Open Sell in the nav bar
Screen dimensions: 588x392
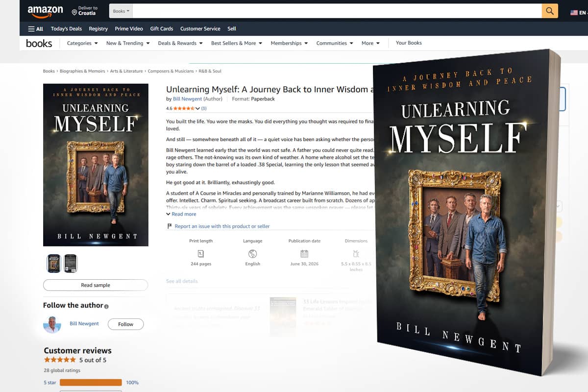click(232, 29)
